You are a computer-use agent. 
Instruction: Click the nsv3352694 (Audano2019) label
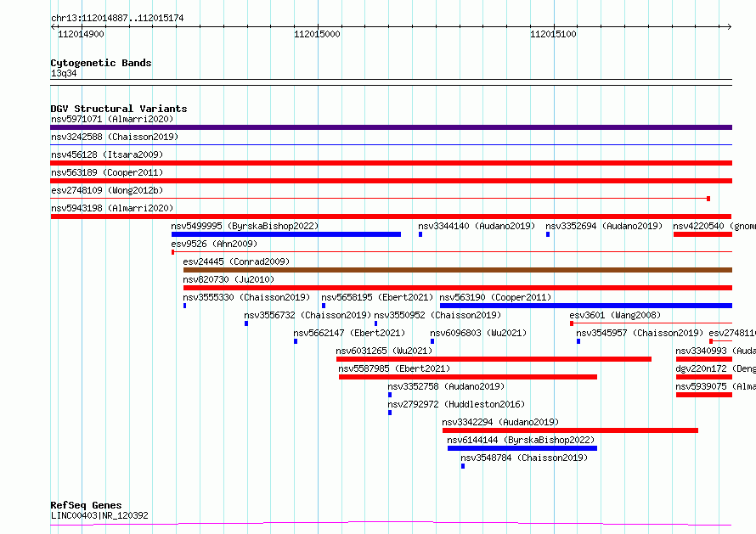click(x=604, y=226)
